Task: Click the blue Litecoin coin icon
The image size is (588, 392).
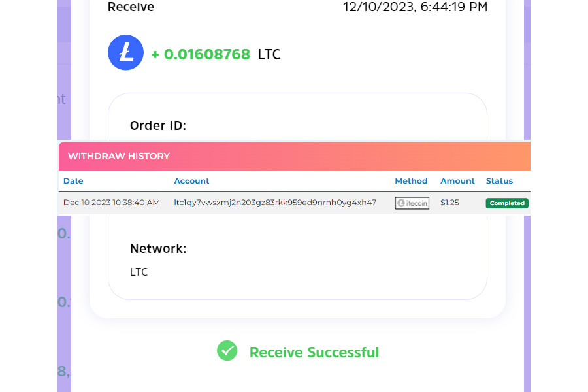Action: click(x=125, y=52)
